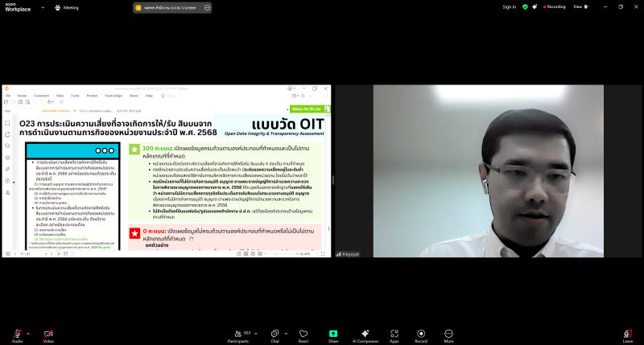Turn on the camera with the Video button
644x345 pixels.
coord(48,333)
